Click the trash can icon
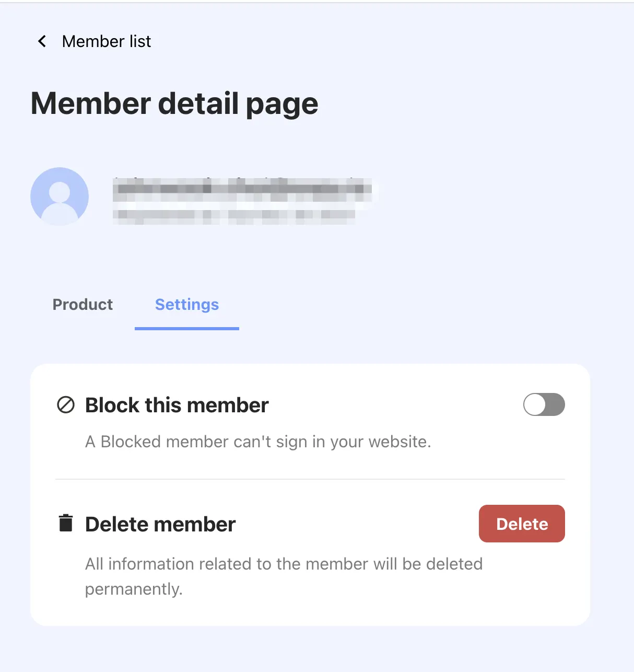Image resolution: width=634 pixels, height=672 pixels. coord(66,523)
